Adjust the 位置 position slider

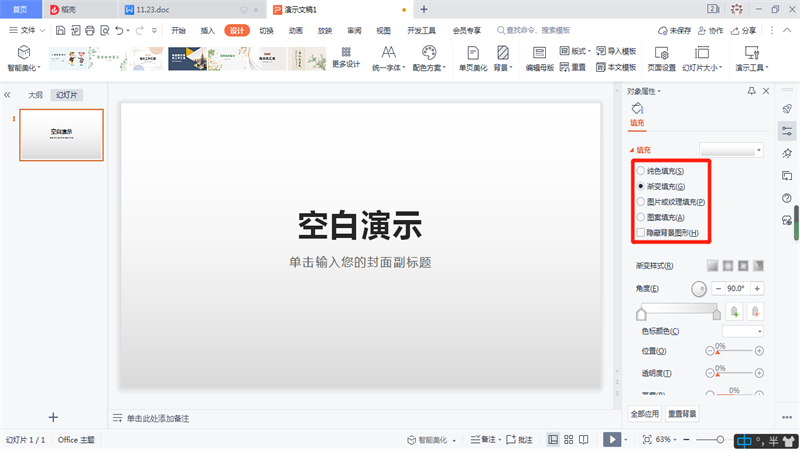[734, 351]
